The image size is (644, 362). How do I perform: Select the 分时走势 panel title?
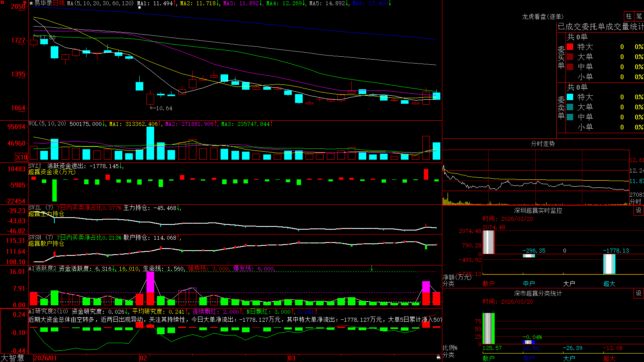click(543, 144)
